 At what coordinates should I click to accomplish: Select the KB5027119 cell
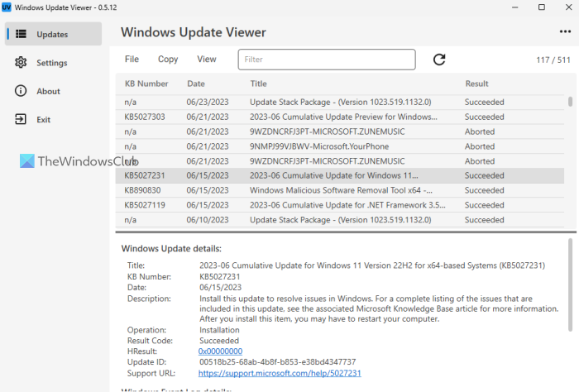tap(145, 205)
